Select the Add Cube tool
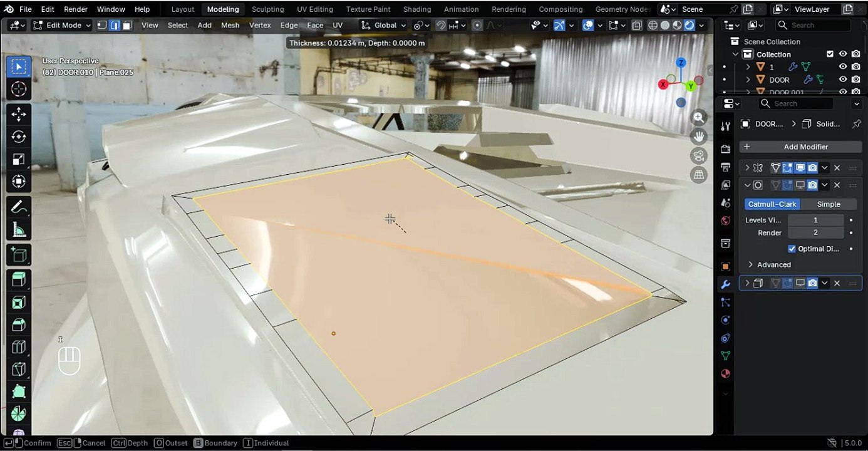The image size is (868, 451). [19, 254]
